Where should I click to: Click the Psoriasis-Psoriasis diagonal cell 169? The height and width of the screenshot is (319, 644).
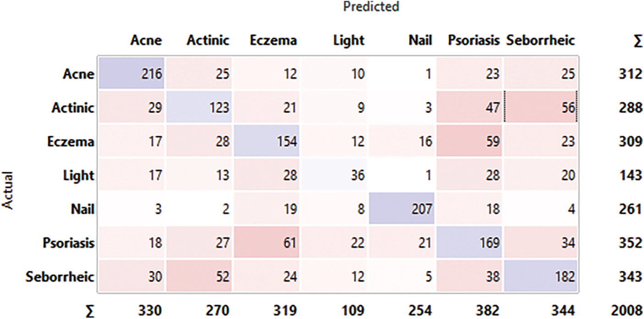[x=470, y=243]
